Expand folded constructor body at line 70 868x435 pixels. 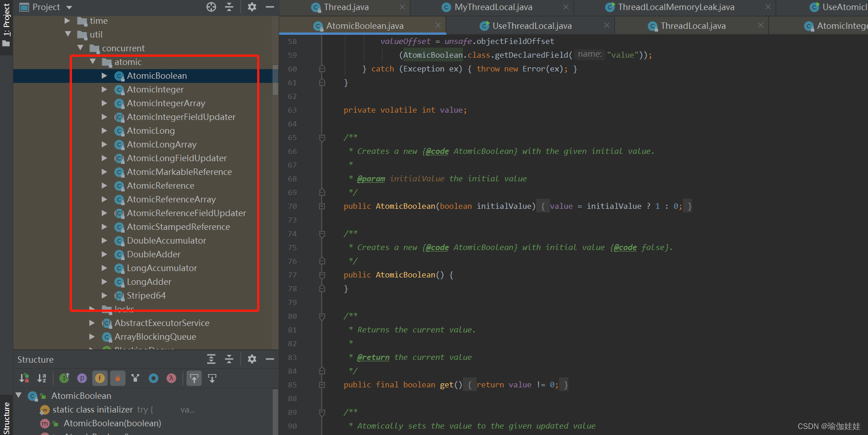(x=322, y=207)
